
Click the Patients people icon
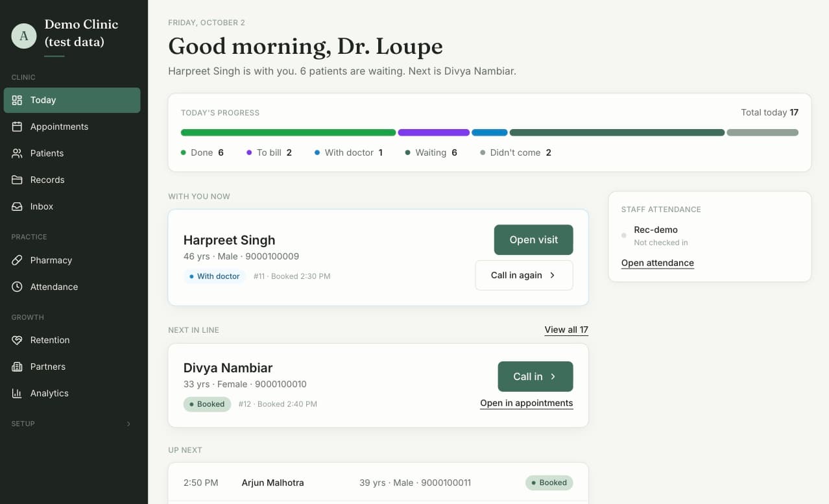pos(18,153)
